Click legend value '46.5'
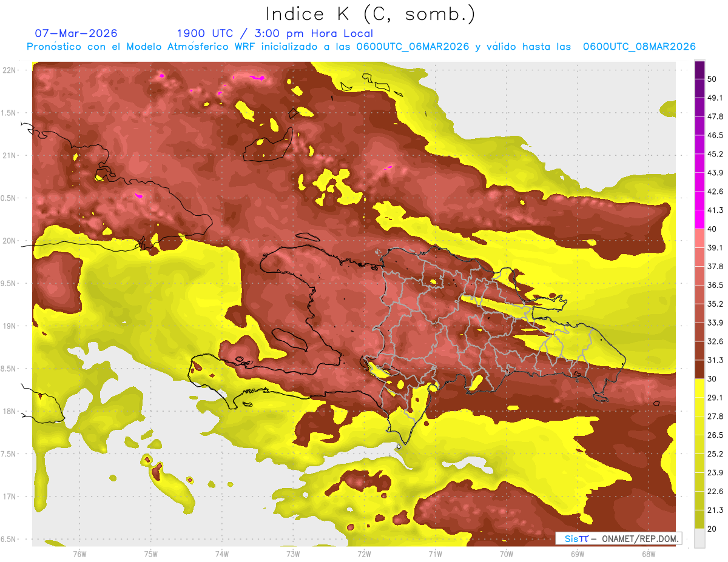This screenshot has width=728, height=562. pyautogui.click(x=716, y=135)
